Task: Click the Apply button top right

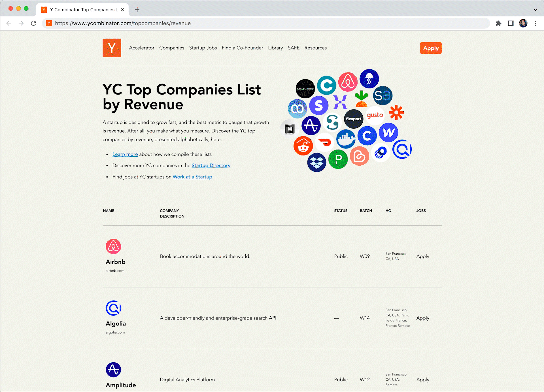Action: point(430,48)
